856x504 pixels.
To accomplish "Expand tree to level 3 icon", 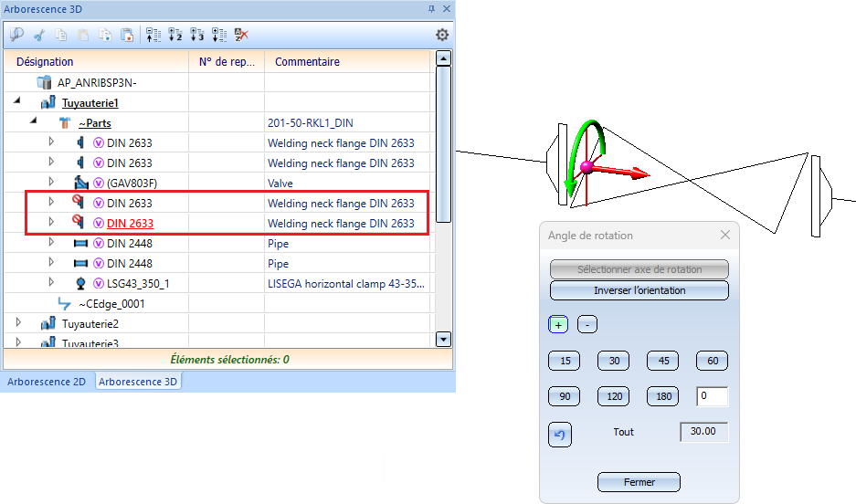I will pyautogui.click(x=197, y=35).
